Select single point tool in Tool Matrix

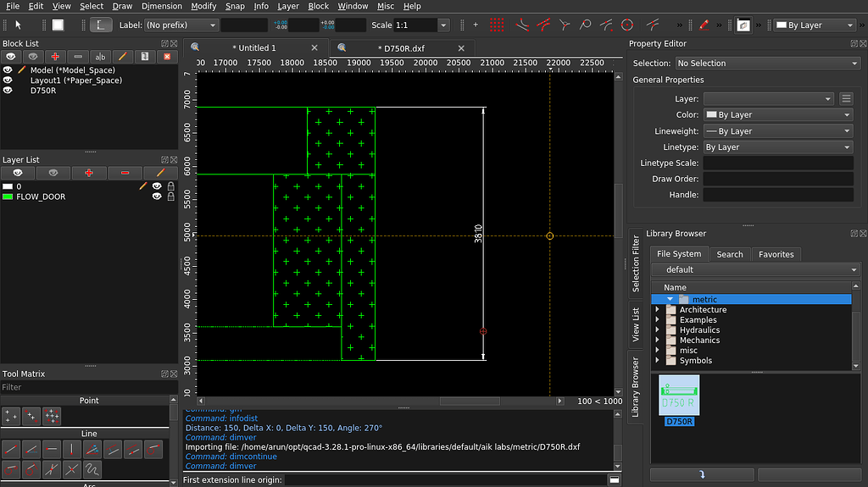[x=10, y=416]
